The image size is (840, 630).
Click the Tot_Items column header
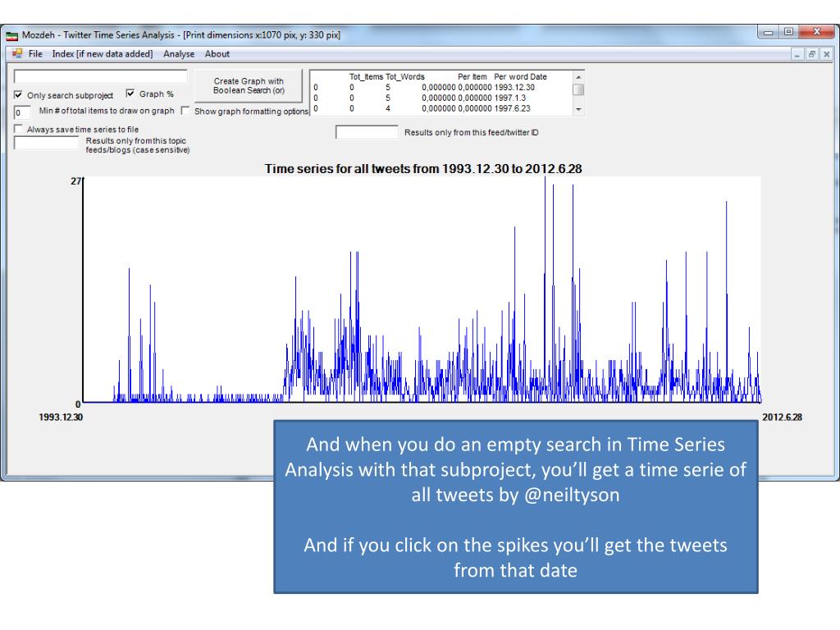click(367, 76)
